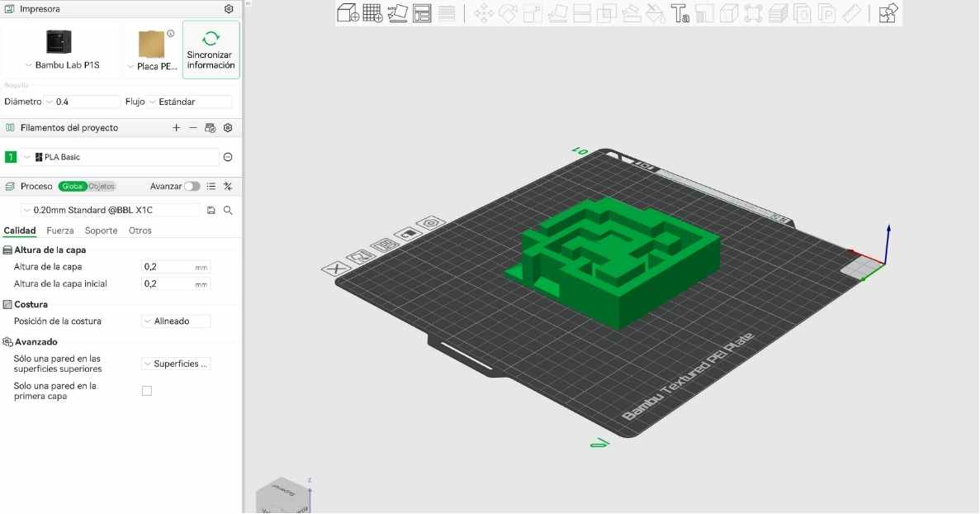Click the Altura de la capa input field
Image resolution: width=980 pixels, height=514 pixels.
pyautogui.click(x=176, y=266)
